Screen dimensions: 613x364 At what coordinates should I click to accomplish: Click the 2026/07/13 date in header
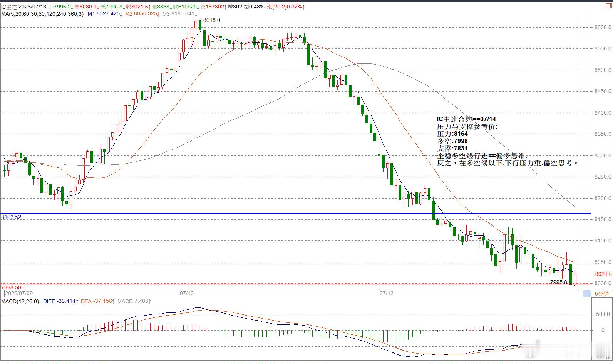point(32,7)
